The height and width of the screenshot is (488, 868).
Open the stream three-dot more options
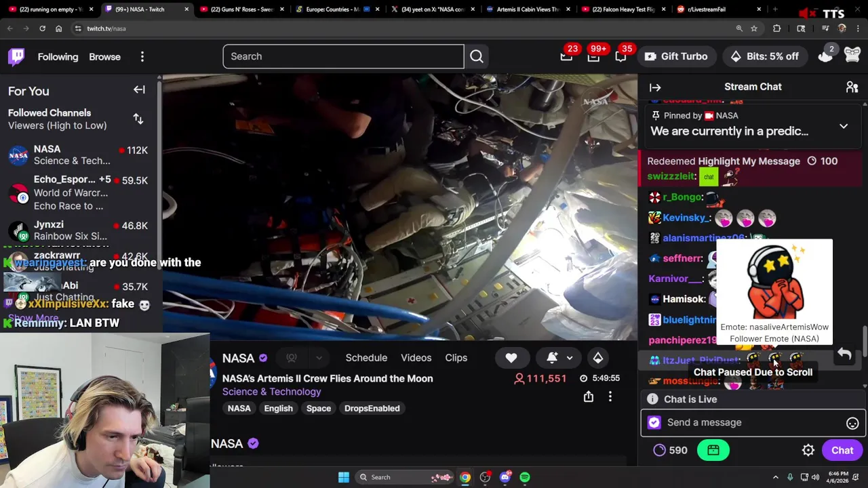610,396
